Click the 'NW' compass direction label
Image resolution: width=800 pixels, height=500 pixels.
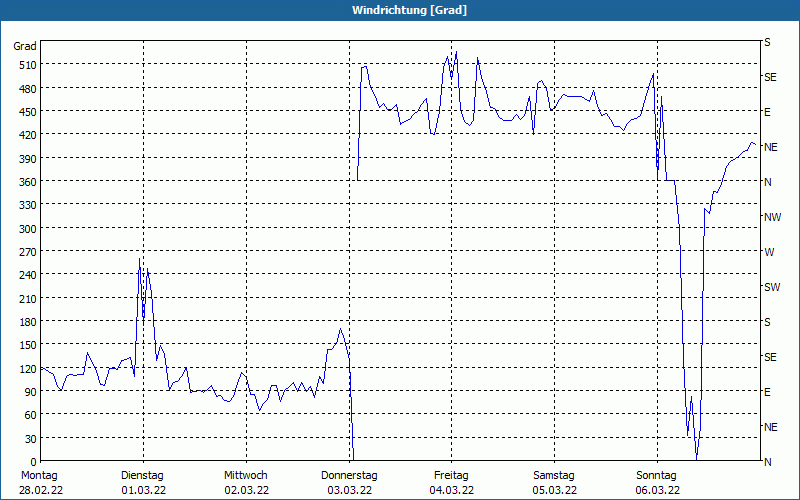pos(772,217)
